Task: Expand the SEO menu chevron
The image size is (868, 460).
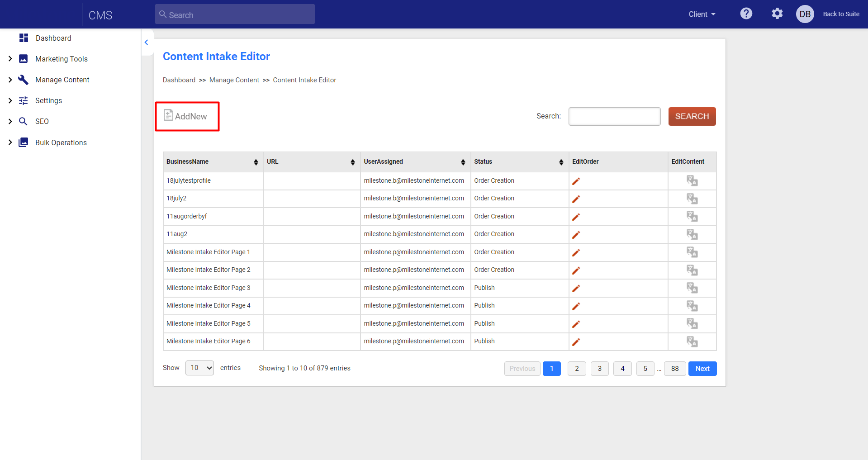Action: click(x=10, y=121)
